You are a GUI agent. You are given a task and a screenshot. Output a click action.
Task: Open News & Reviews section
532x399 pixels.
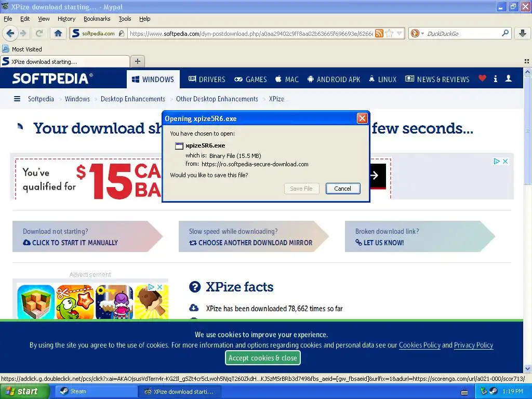437,79
